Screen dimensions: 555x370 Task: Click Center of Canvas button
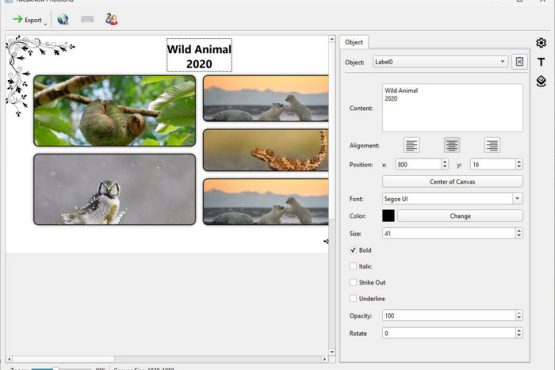pos(452,182)
